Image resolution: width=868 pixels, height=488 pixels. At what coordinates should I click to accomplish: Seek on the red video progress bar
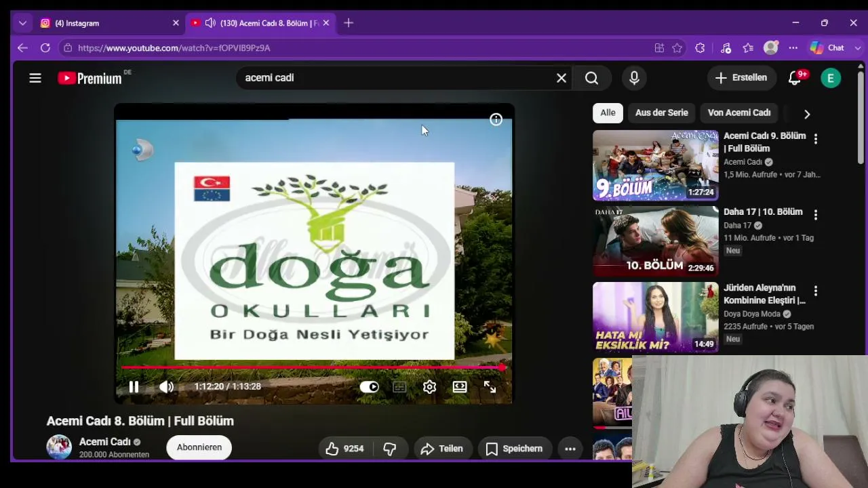[x=313, y=367]
